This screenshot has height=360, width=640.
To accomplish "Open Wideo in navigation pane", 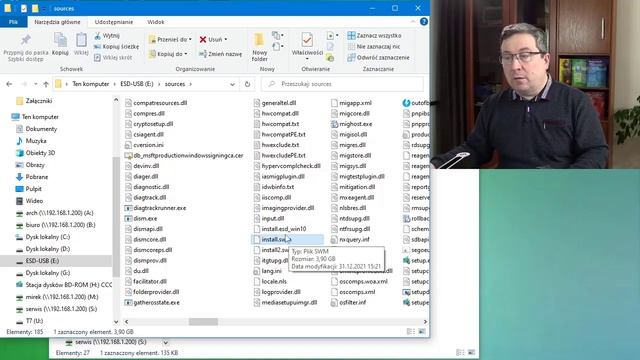I will point(34,201).
